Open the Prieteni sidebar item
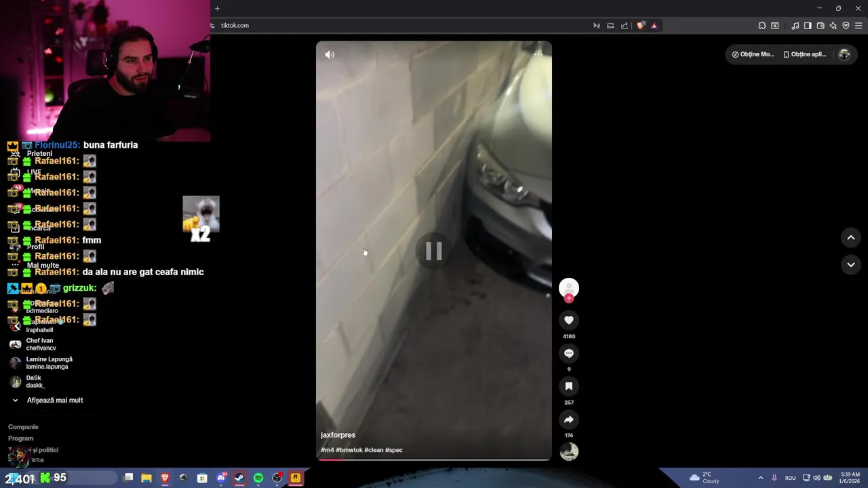Viewport: 868px width, 488px height. [x=39, y=153]
